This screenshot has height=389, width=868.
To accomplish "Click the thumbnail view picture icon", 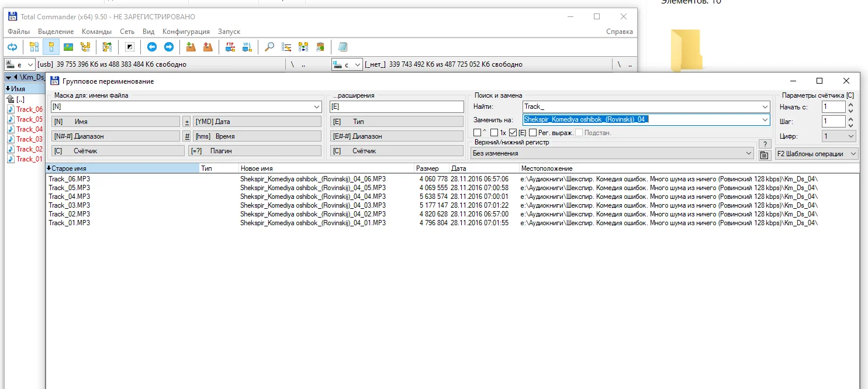I will click(68, 47).
